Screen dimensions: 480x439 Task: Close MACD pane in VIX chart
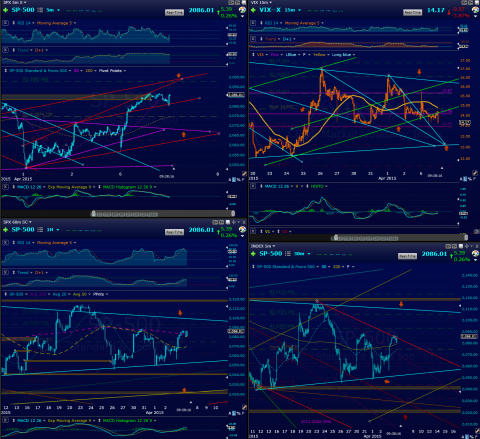(253, 186)
